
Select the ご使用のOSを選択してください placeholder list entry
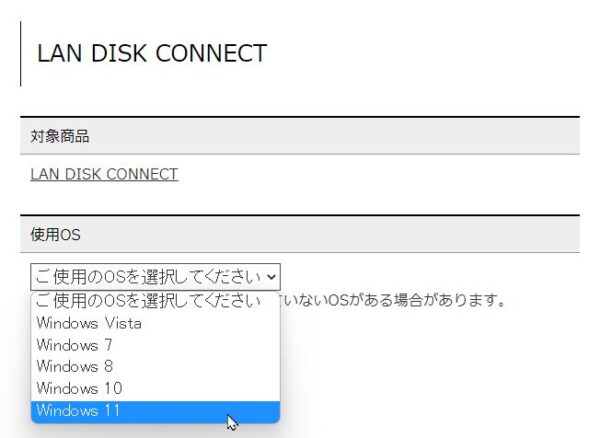(148, 301)
